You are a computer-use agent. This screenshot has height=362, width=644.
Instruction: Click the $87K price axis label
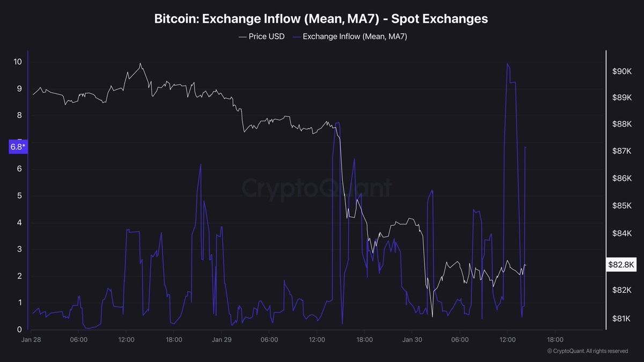pyautogui.click(x=622, y=152)
